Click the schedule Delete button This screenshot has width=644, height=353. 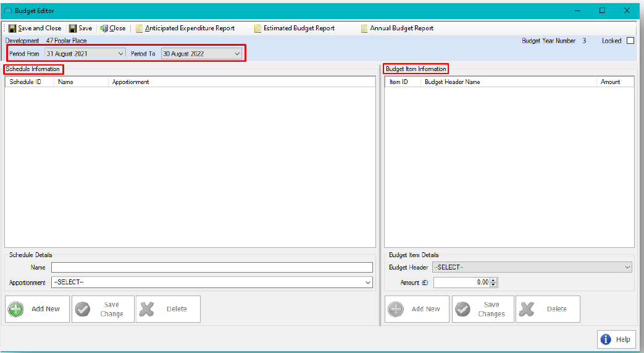point(169,309)
